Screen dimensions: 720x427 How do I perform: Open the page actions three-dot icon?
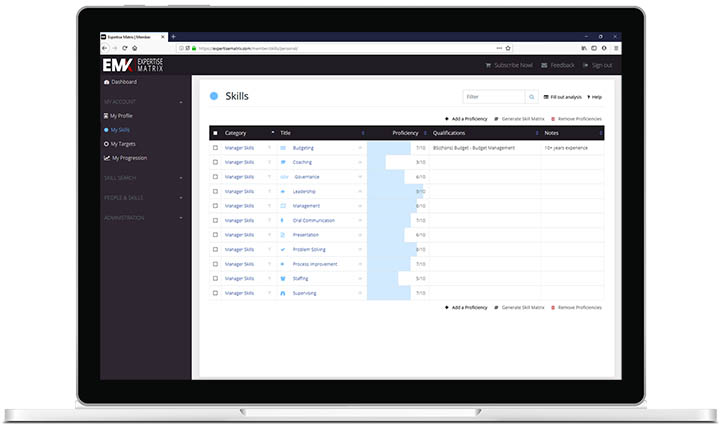tap(499, 48)
